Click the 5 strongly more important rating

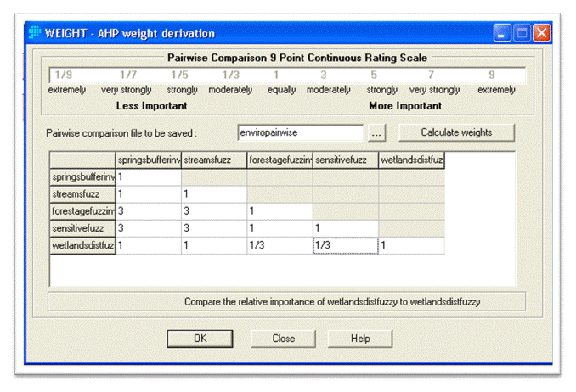pos(373,76)
